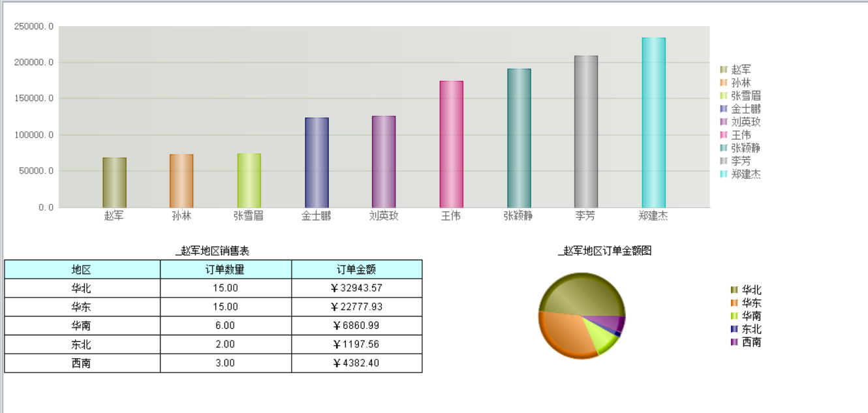Image resolution: width=868 pixels, height=413 pixels.
Task: Click the 订单金额 column header
Action: pos(357,269)
